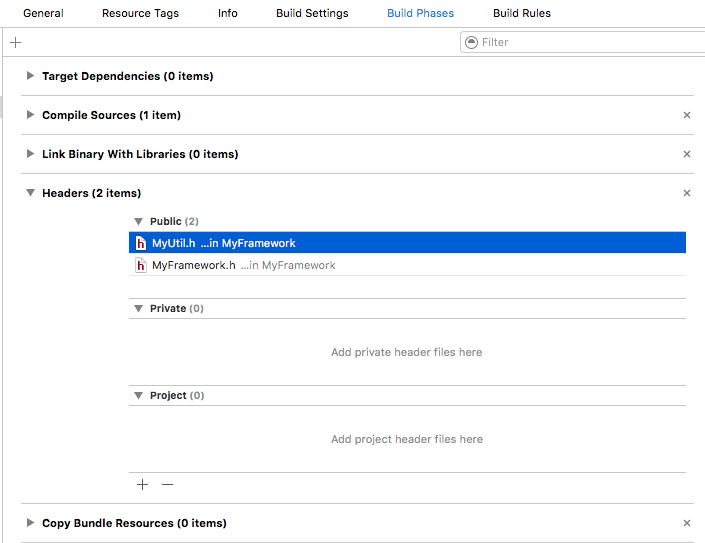
Task: Click the remove header minus button
Action: click(167, 484)
